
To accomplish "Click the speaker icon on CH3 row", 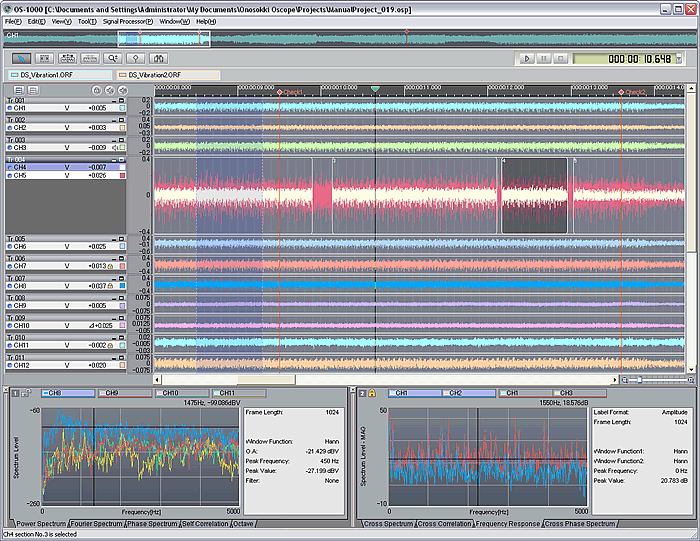I will point(115,148).
